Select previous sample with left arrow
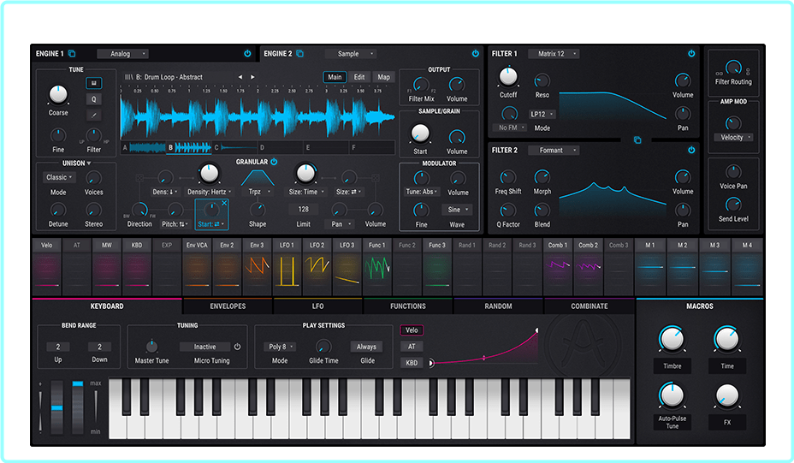Viewport: 794px width, 463px height. click(239, 77)
